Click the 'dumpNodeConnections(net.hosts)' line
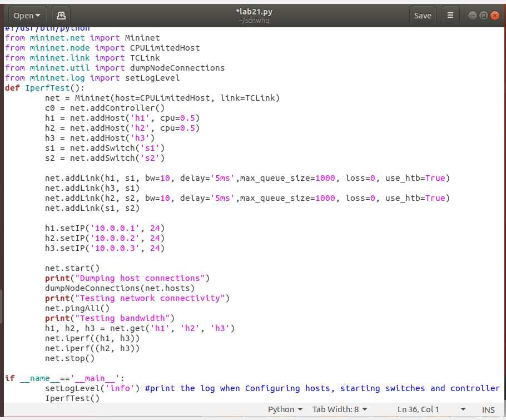Viewport: 506px width, 420px height. tap(120, 288)
